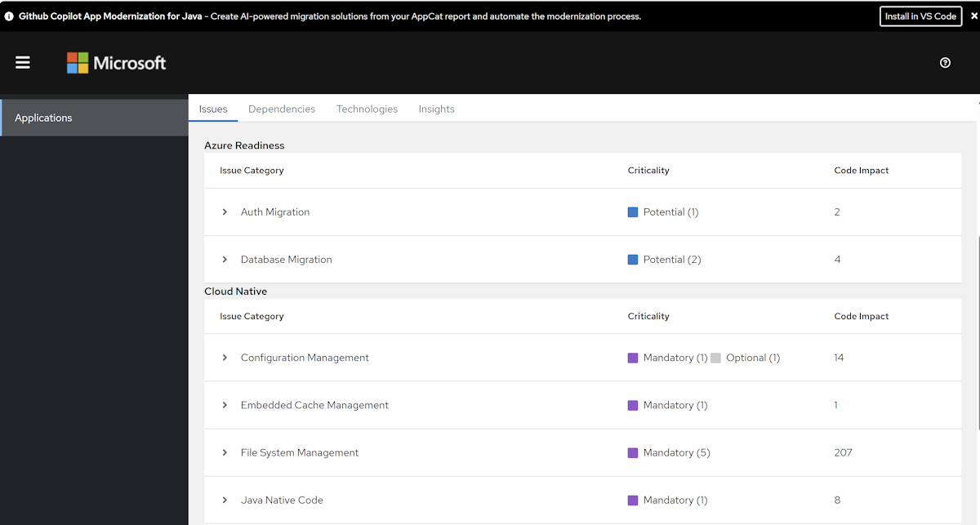Switch to the Dependencies tab
The width and height of the screenshot is (980, 525).
tap(282, 109)
